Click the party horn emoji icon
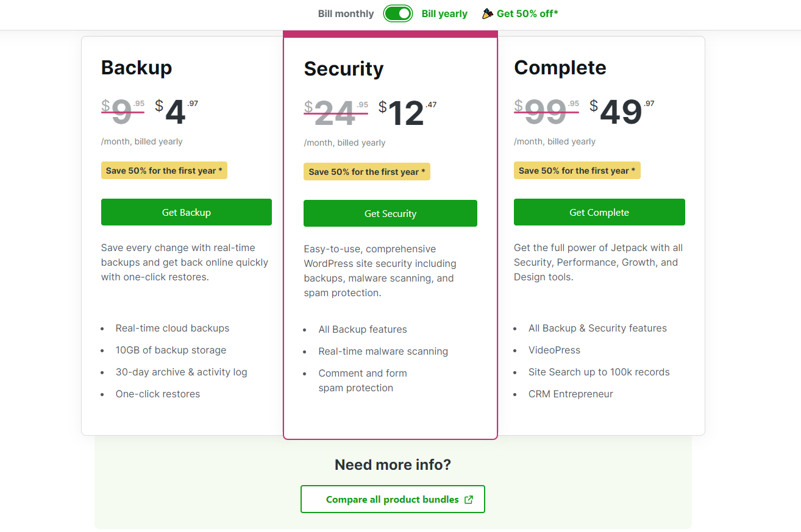The height and width of the screenshot is (532, 801). pos(486,13)
